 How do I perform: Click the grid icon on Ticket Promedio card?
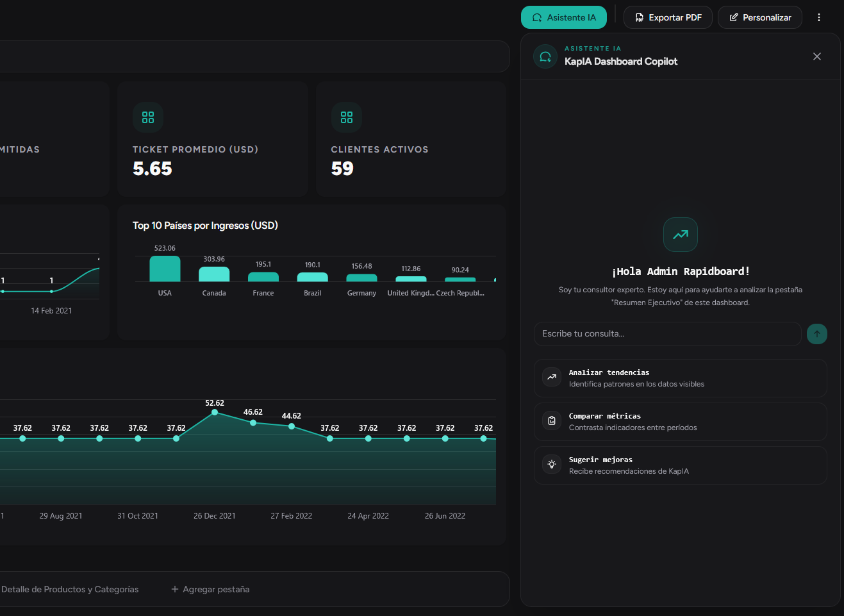tap(148, 117)
